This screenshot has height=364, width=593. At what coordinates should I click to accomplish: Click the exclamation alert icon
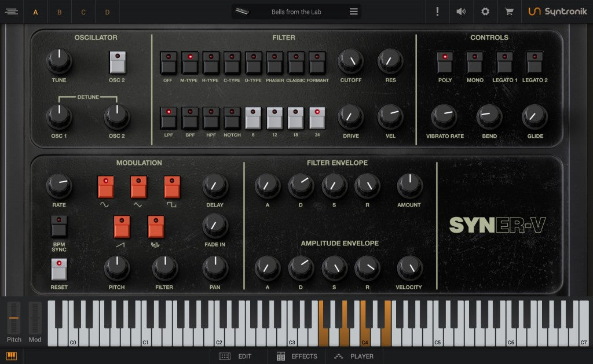pyautogui.click(x=437, y=11)
